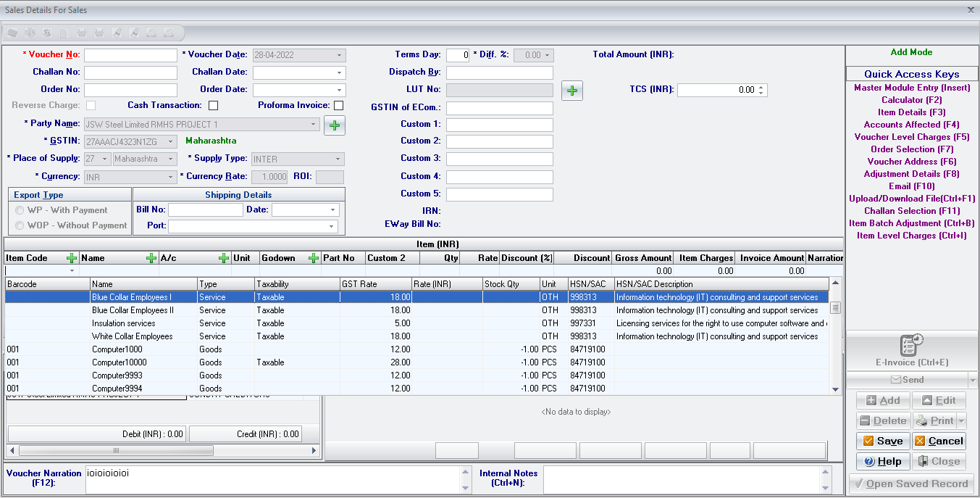Click the Challan No input field
The width and height of the screenshot is (980, 498).
(x=130, y=72)
